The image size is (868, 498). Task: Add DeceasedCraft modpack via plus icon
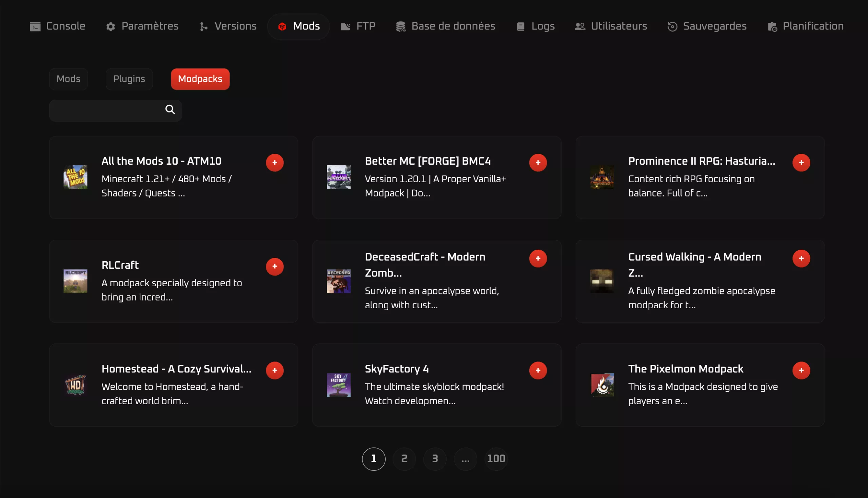tap(538, 258)
